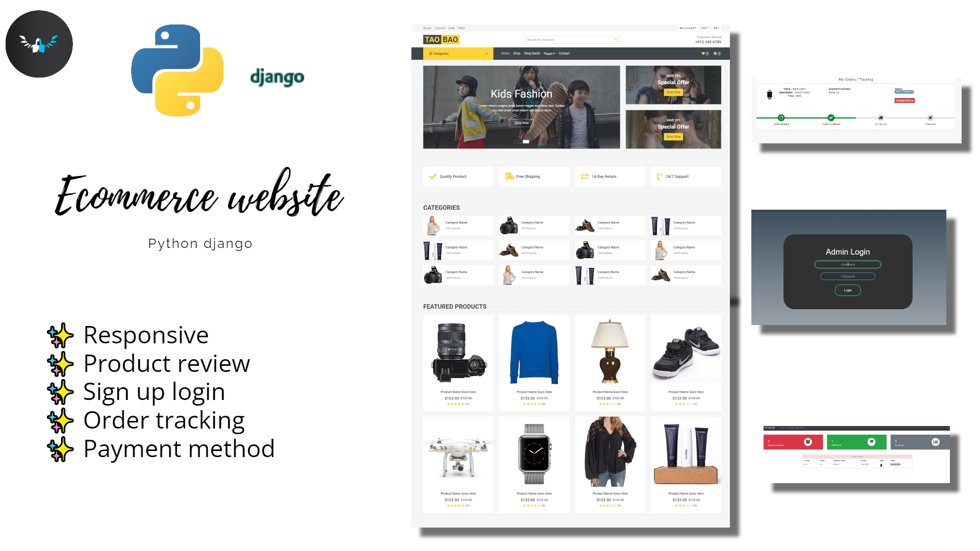This screenshot has height=551, width=980.
Task: Click the Django logo icon
Action: (276, 76)
